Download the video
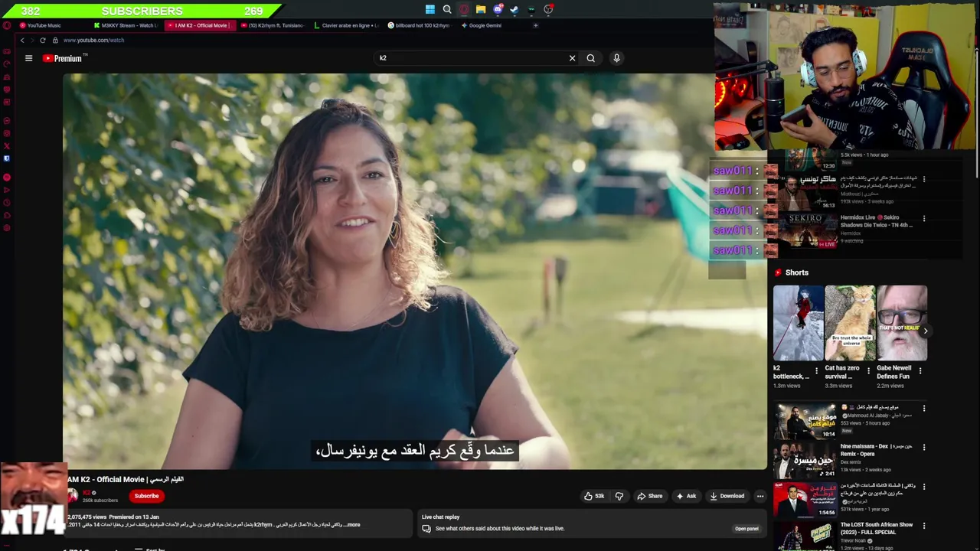980x551 pixels. (727, 496)
